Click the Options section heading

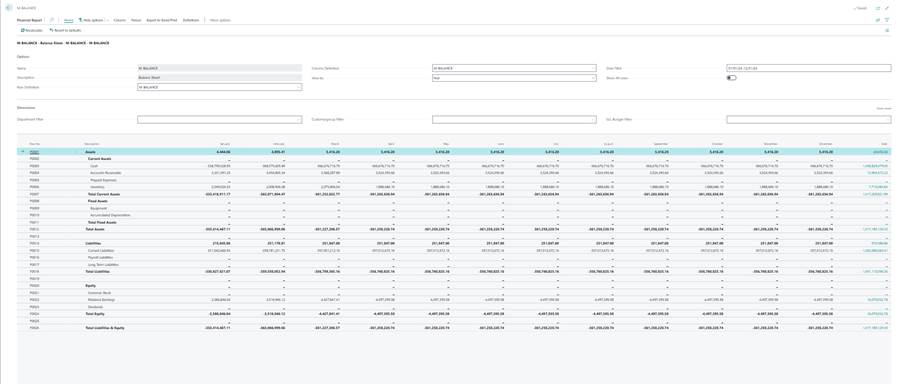click(22, 56)
